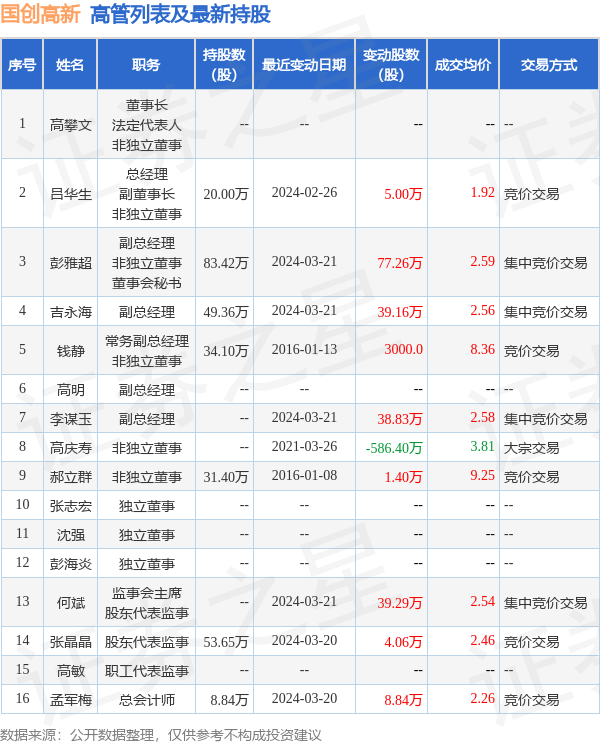The width and height of the screenshot is (600, 744).
Task: Click change amount 3000.0
Action: (403, 350)
